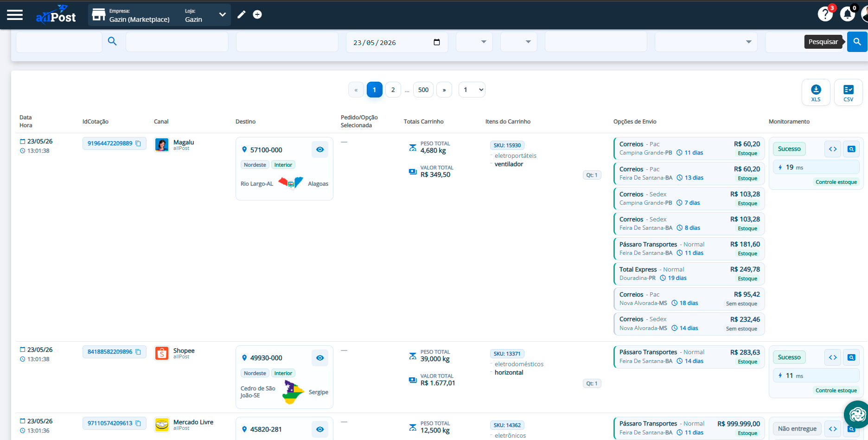The width and height of the screenshot is (868, 440).
Task: Export results as CSV
Action: coord(848,92)
